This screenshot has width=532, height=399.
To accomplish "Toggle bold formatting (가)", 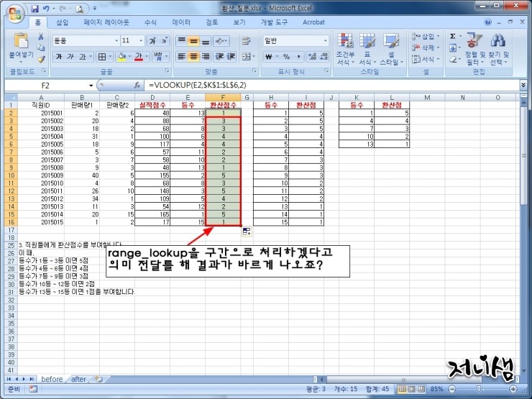I will click(x=59, y=57).
